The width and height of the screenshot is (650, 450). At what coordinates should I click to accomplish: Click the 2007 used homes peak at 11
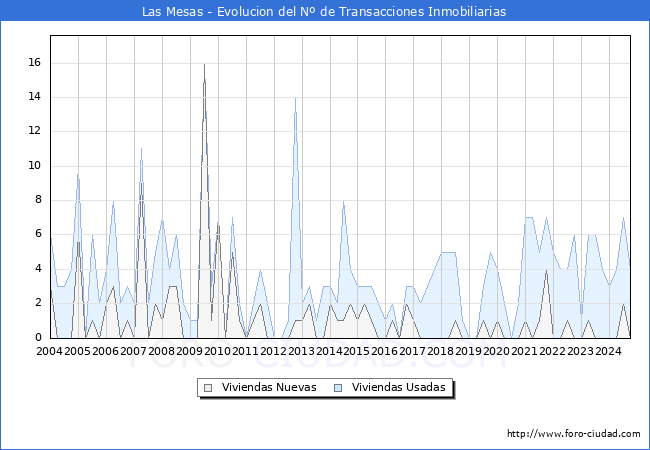point(141,149)
